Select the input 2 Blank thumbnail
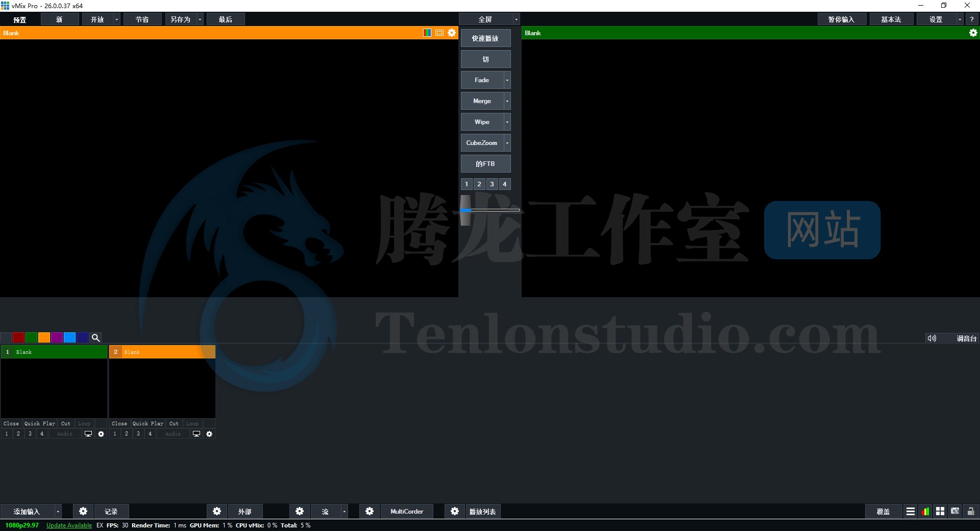The image size is (980, 531). 162,388
